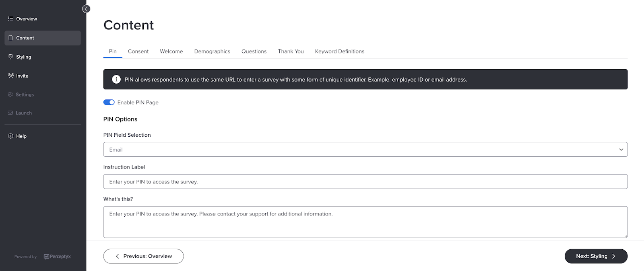Toggle the Enable PIN Page switch
644x271 pixels.
coord(109,102)
